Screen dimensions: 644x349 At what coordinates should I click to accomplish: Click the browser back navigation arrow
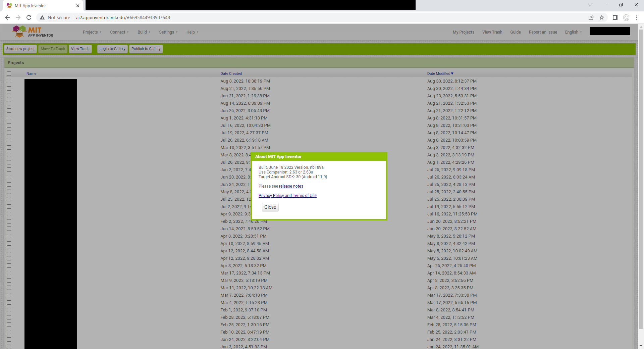coord(7,17)
